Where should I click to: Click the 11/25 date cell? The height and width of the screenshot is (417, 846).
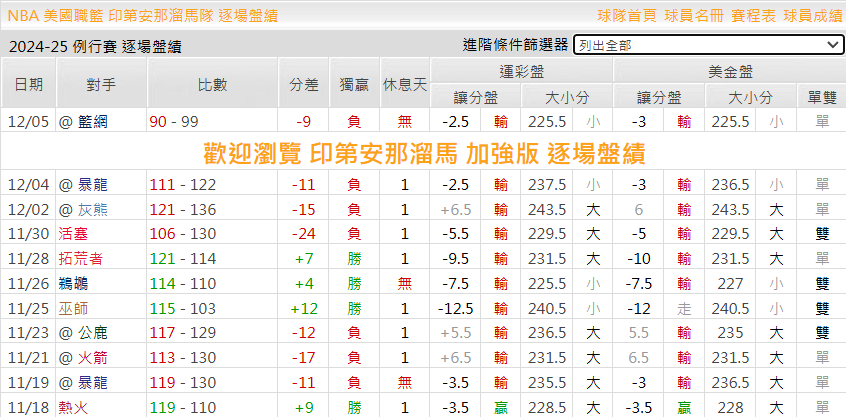click(x=29, y=308)
